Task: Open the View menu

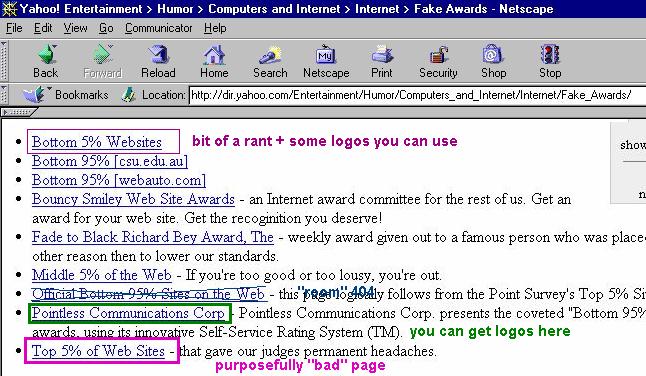Action: (75, 28)
